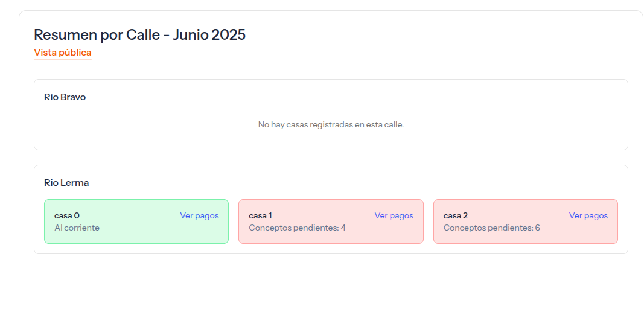644x312 pixels.
Task: Click empty area beside Rio Lerma heading
Action: pyautogui.click(x=362, y=182)
